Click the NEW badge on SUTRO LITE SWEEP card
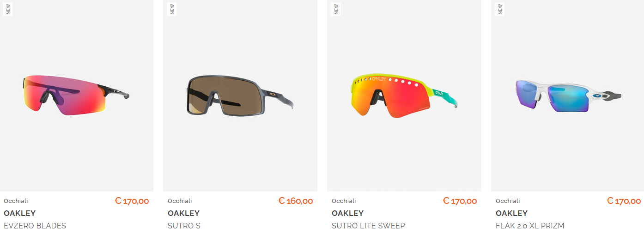 pyautogui.click(x=336, y=9)
